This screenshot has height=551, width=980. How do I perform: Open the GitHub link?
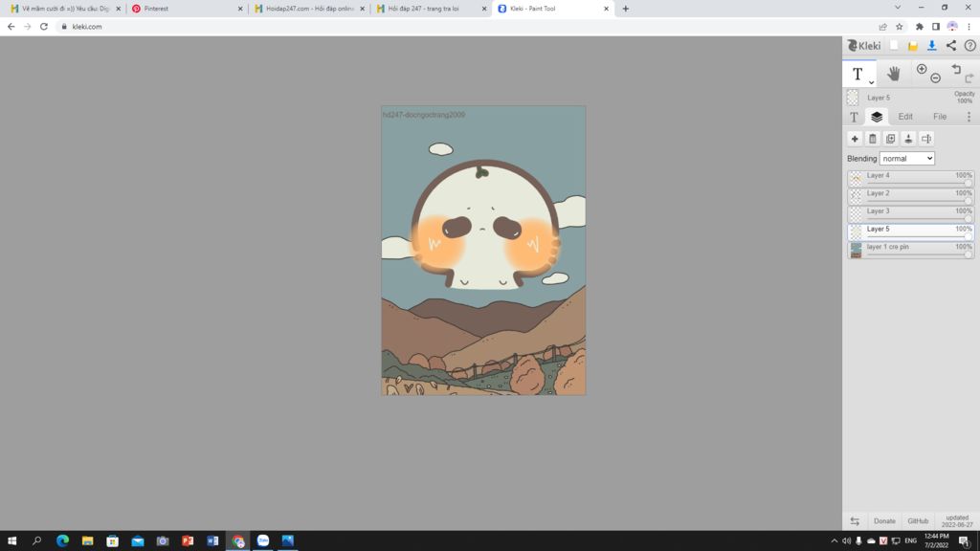pos(918,521)
